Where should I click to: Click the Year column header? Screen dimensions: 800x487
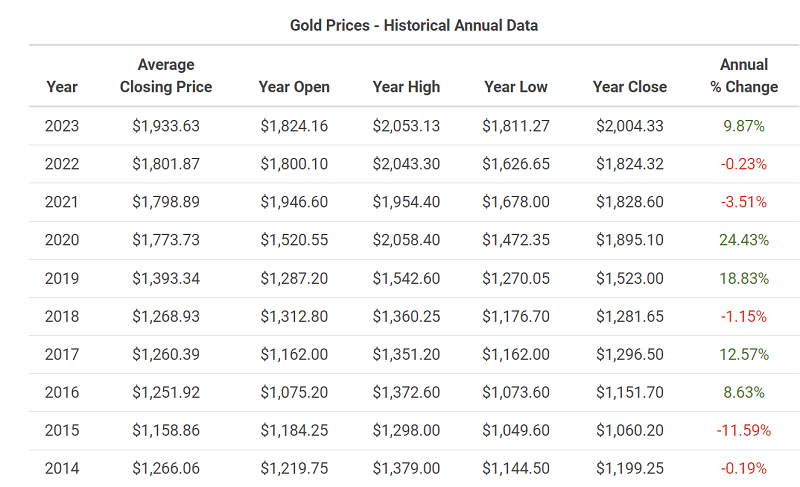[x=61, y=87]
